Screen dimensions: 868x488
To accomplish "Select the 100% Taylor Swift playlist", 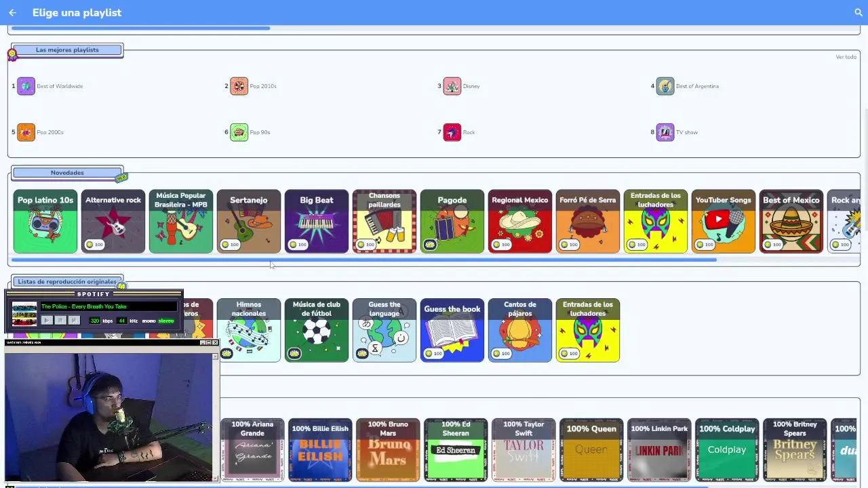I will coord(524,450).
